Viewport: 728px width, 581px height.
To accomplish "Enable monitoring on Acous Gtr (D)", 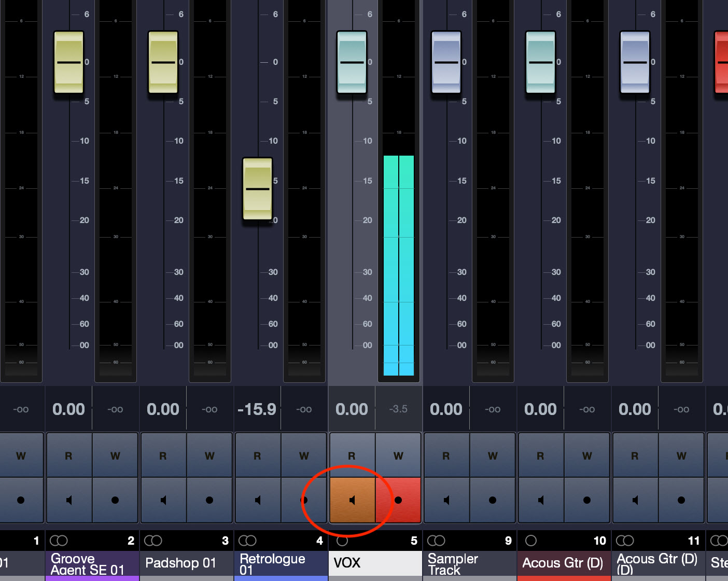I will click(541, 500).
